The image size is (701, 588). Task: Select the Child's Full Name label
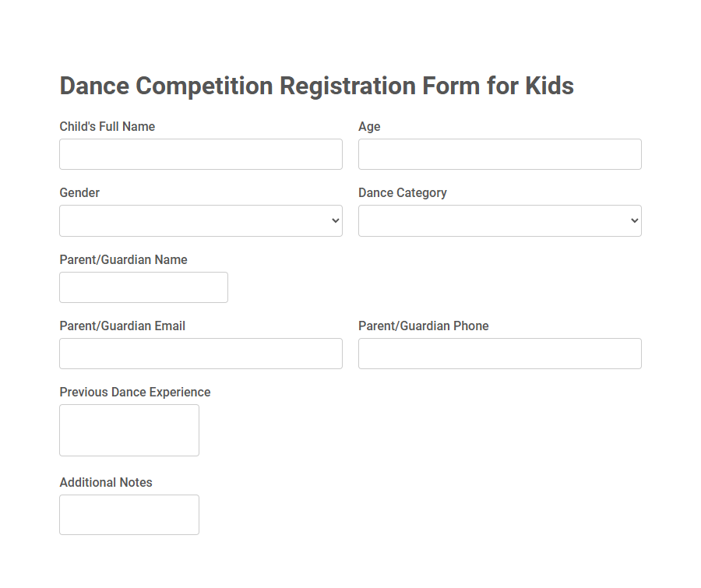(x=107, y=126)
